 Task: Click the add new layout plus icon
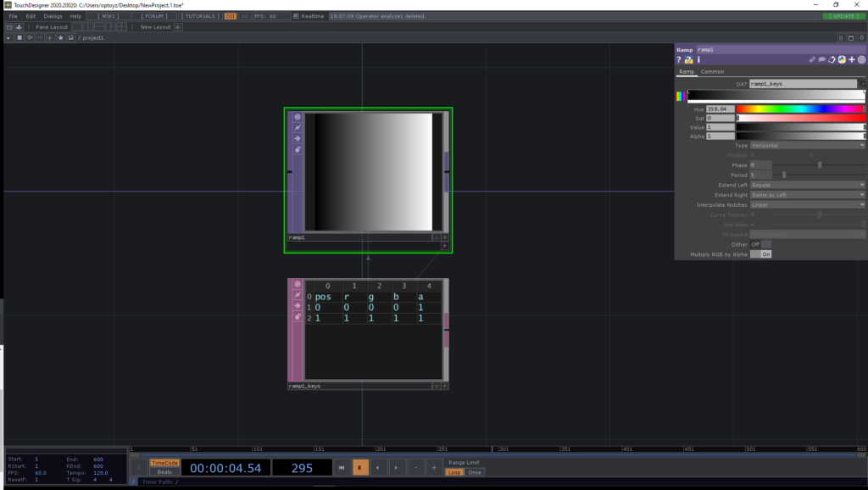coord(178,27)
